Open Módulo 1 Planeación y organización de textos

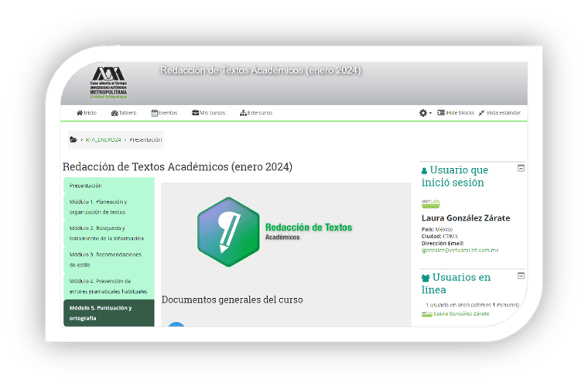97,207
